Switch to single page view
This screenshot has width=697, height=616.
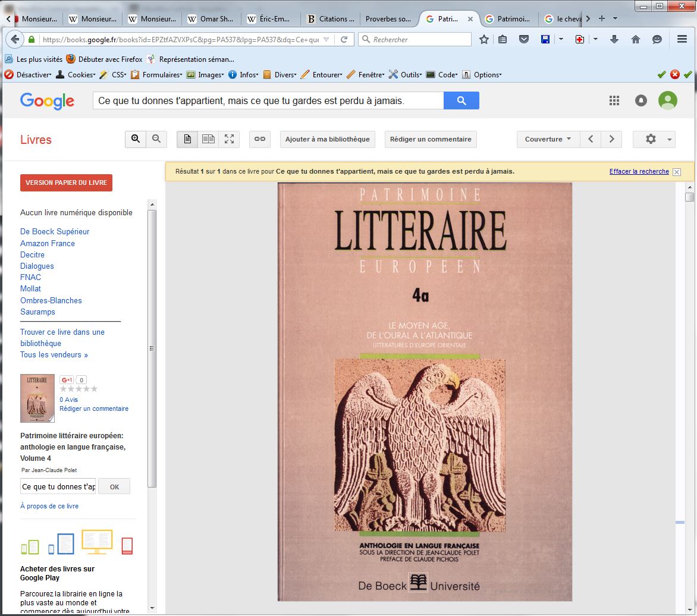pos(187,139)
